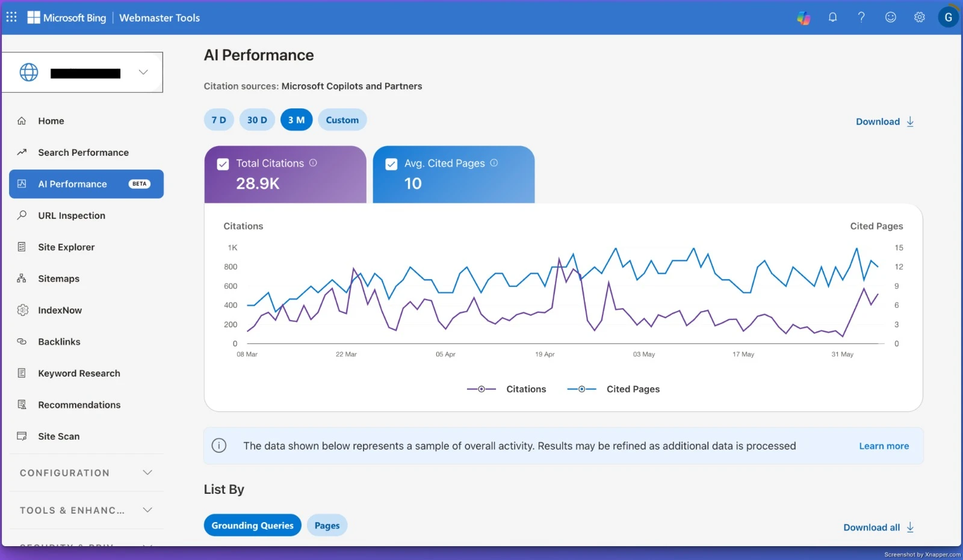Open the help question mark icon
Viewport: 963px width, 560px height.
[861, 17]
